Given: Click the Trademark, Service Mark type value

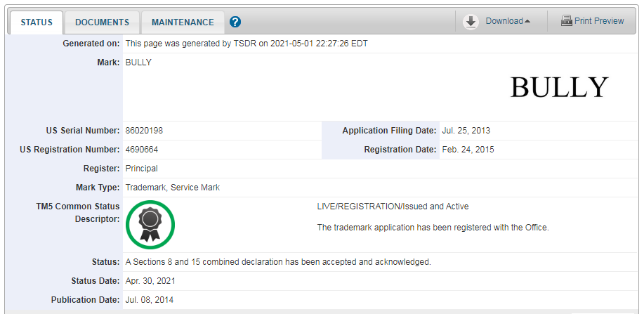Looking at the screenshot, I should coord(172,188).
